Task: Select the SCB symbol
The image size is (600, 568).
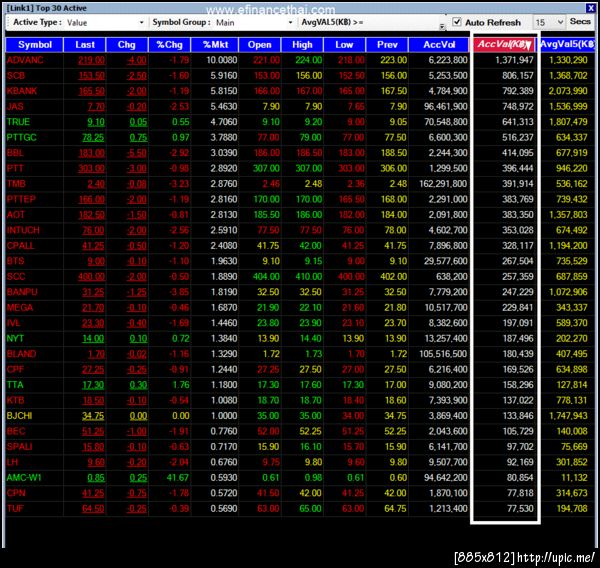Action: (x=16, y=75)
